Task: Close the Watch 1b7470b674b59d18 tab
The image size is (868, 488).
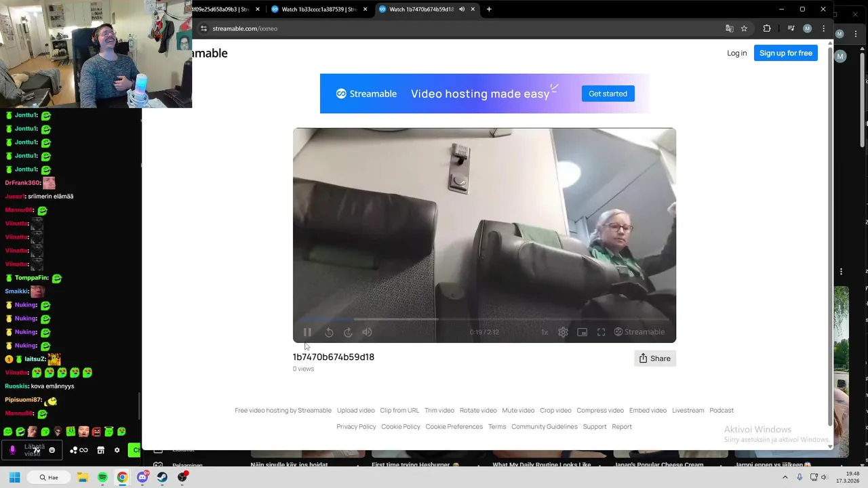Action: click(473, 9)
